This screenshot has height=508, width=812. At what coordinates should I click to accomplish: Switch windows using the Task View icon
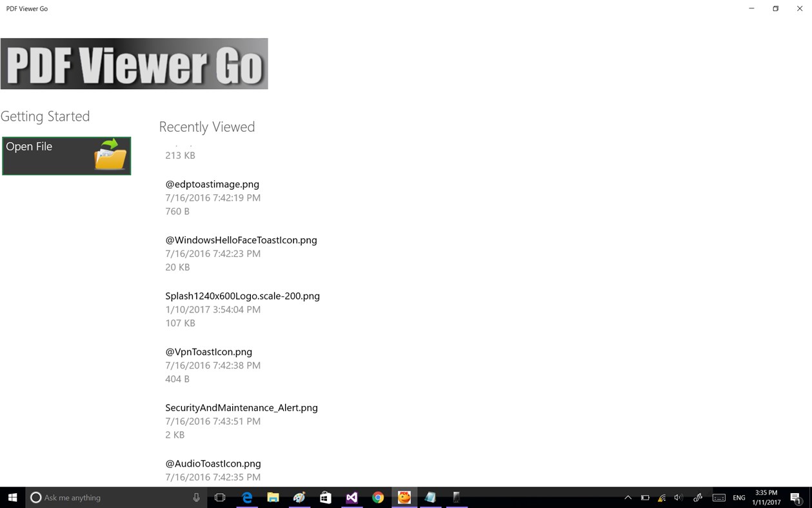(220, 497)
